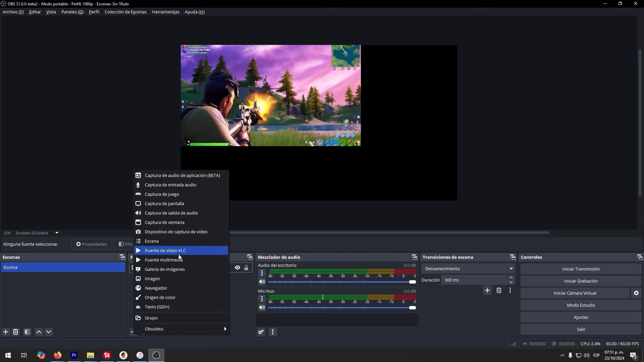Open the Herramientas menu
Image resolution: width=644 pixels, height=362 pixels.
166,12
